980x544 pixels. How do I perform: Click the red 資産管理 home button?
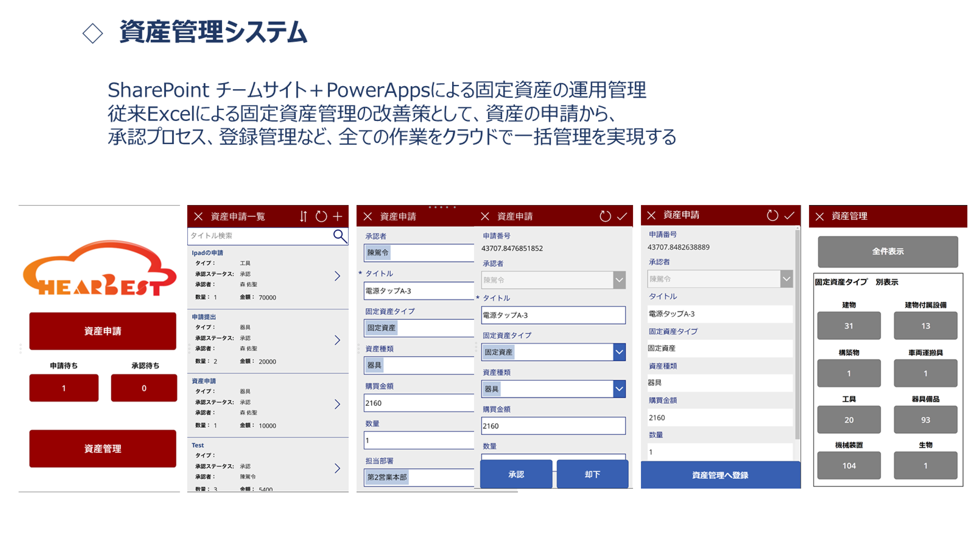point(103,449)
